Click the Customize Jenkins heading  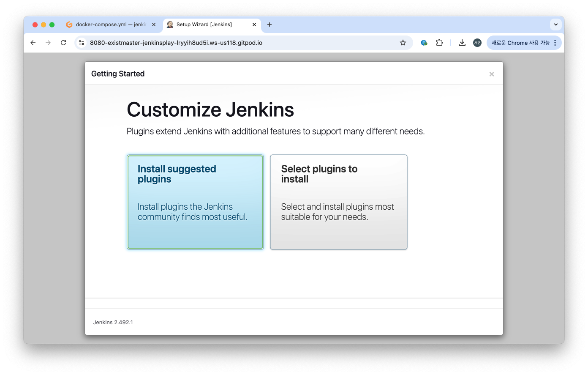coord(210,110)
